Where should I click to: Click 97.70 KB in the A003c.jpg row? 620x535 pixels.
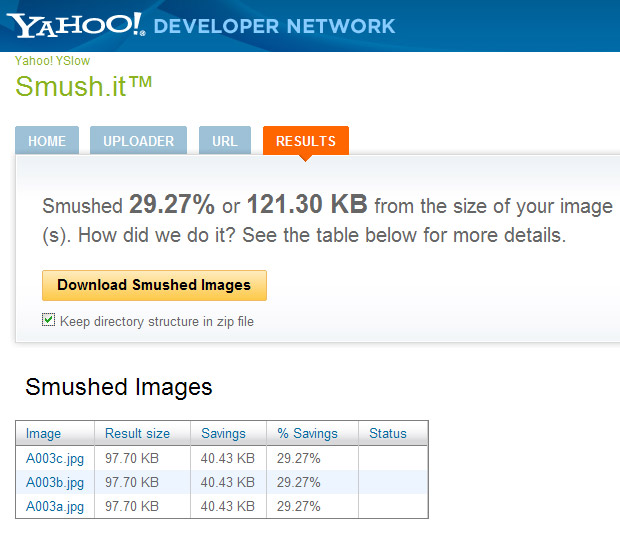[x=132, y=458]
